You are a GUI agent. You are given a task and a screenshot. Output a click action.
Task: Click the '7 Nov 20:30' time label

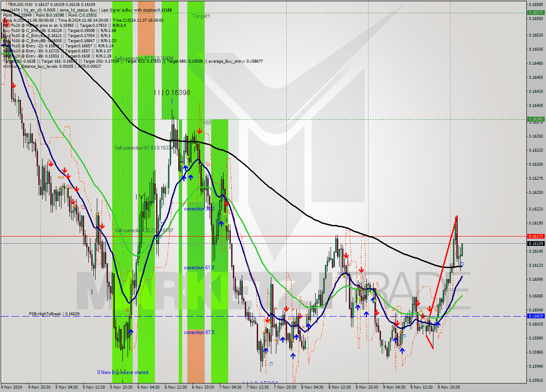pos(285,387)
